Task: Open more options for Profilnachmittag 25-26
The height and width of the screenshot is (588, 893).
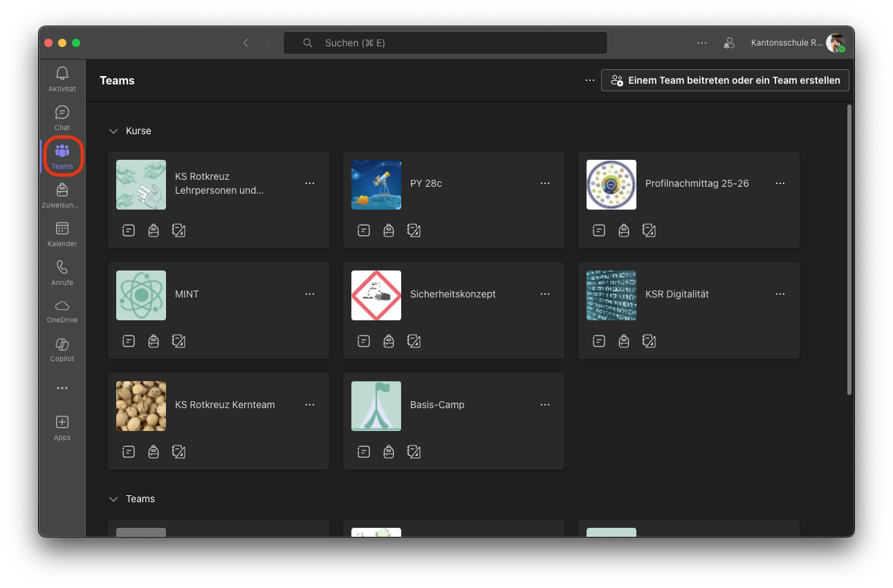Action: tap(780, 183)
